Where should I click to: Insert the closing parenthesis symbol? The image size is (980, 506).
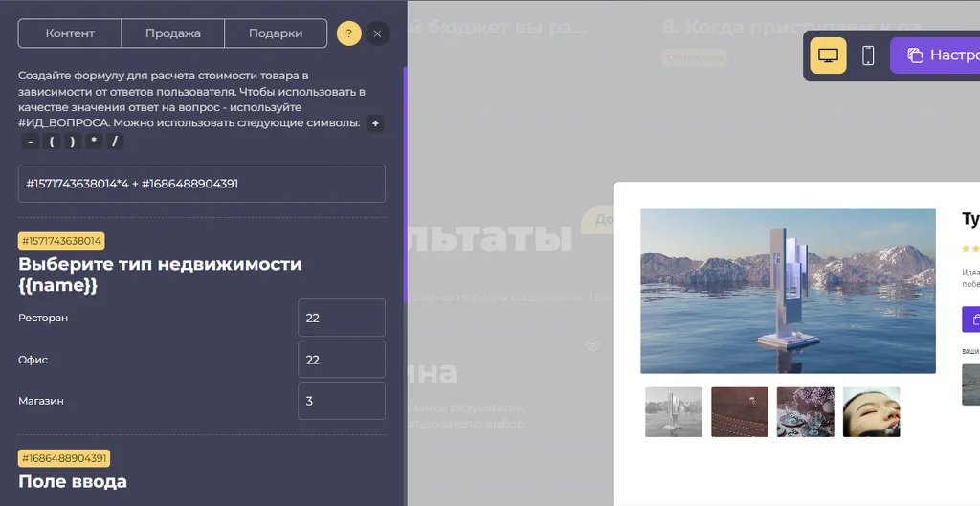point(73,142)
